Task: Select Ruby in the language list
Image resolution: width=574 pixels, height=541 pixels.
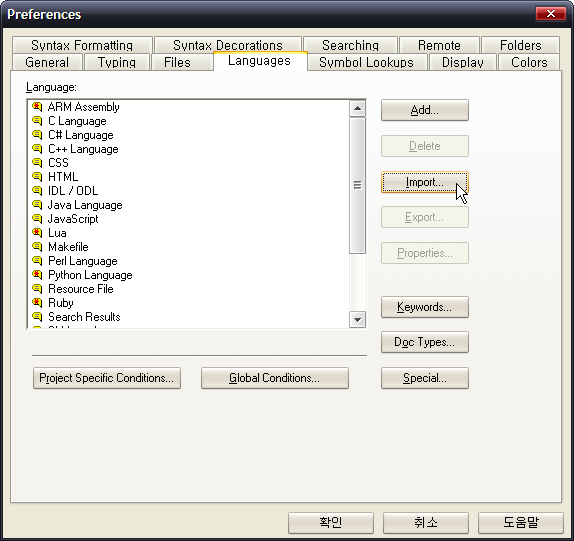Action: click(x=61, y=303)
